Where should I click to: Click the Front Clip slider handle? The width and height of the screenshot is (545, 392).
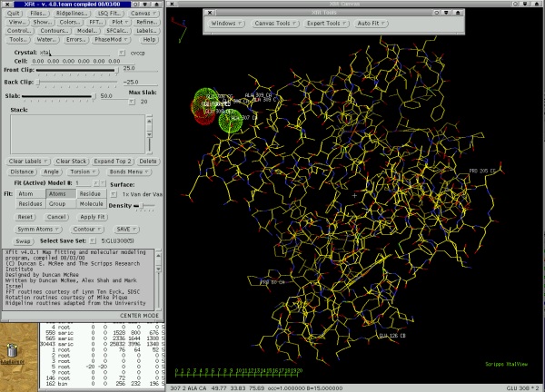[115, 68]
